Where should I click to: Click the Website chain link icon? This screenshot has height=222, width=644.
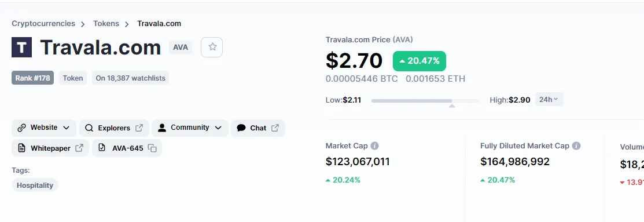coord(22,128)
